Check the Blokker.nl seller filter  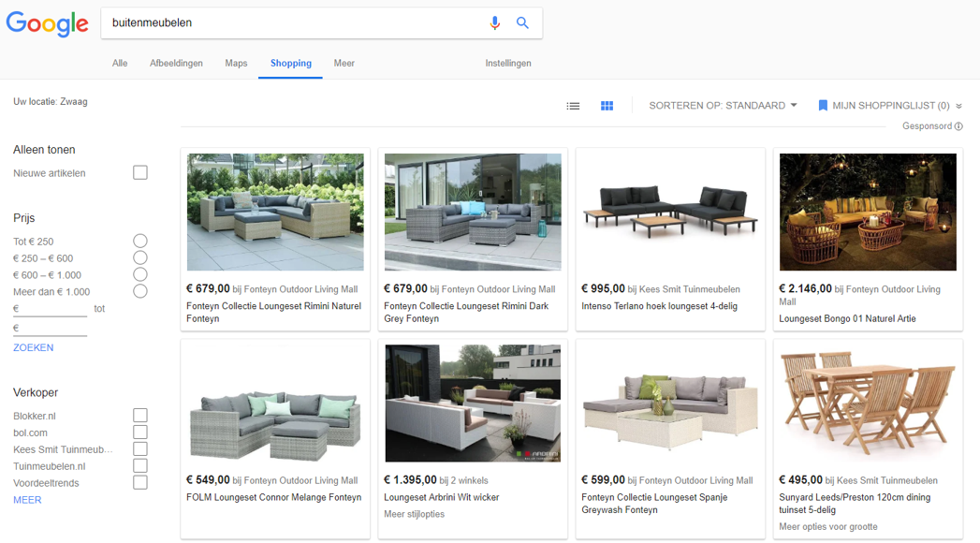tap(140, 416)
